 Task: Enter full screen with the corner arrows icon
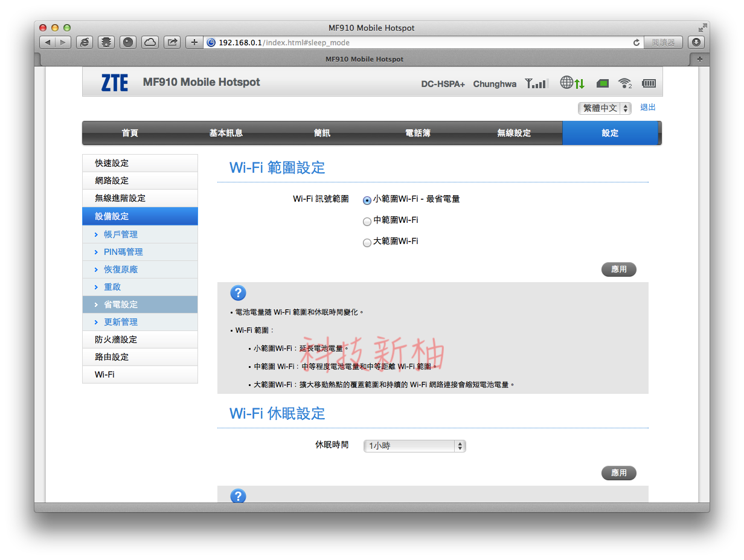[x=702, y=28]
